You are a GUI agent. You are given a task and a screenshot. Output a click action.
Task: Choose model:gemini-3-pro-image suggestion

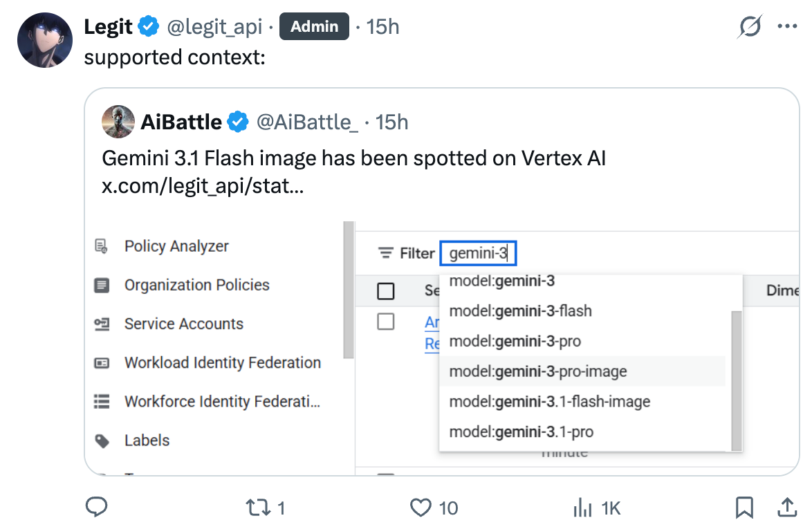(538, 371)
